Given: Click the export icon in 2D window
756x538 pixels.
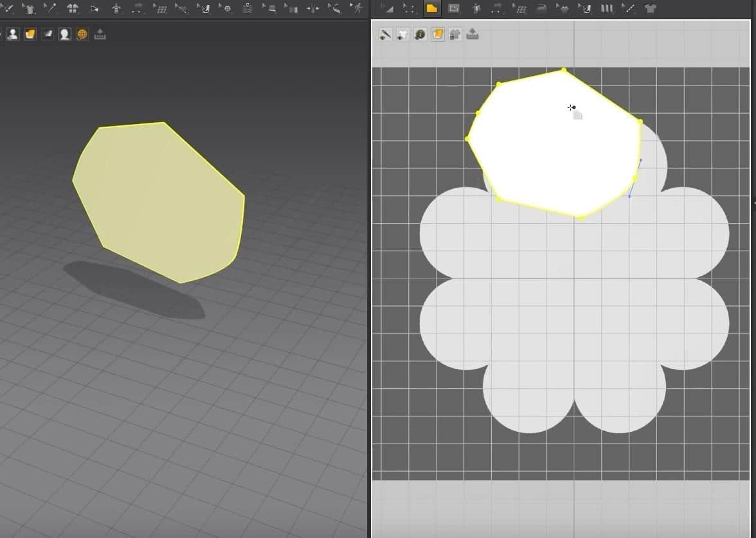Looking at the screenshot, I should coord(473,34).
